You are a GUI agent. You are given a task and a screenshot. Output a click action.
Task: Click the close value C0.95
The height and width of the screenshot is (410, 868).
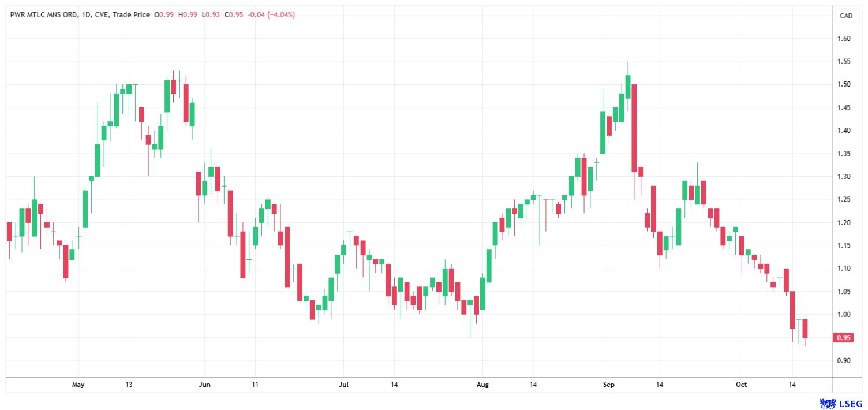(233, 15)
